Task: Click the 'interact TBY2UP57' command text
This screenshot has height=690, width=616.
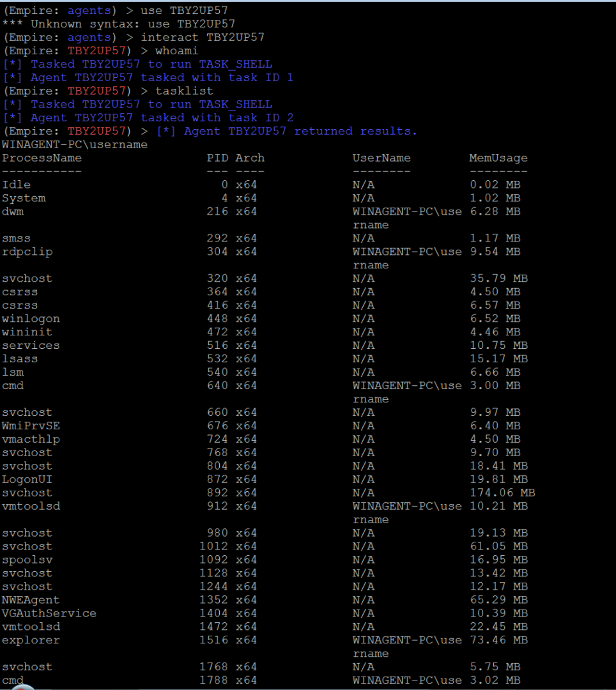Action: pyautogui.click(x=203, y=38)
